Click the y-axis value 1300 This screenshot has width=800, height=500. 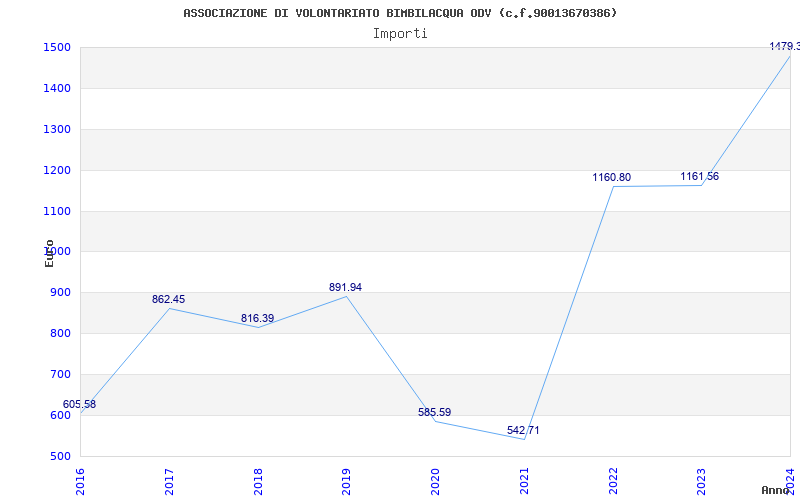tap(57, 130)
